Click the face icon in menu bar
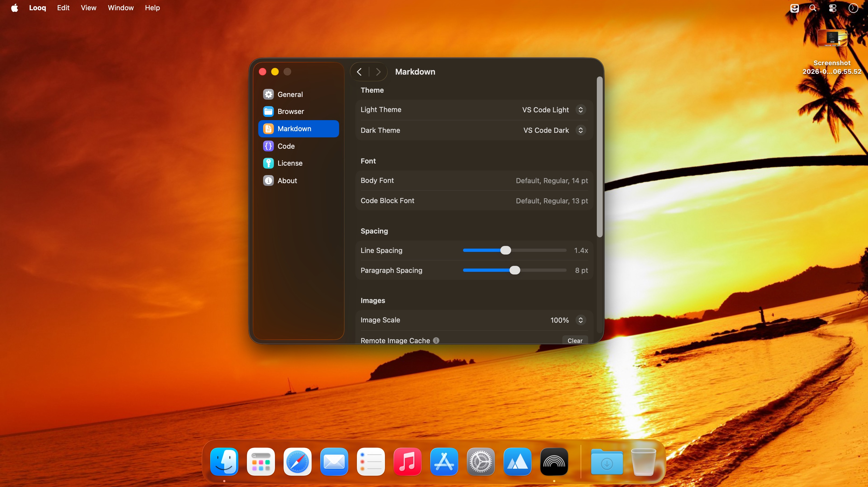868x487 pixels. [x=795, y=8]
